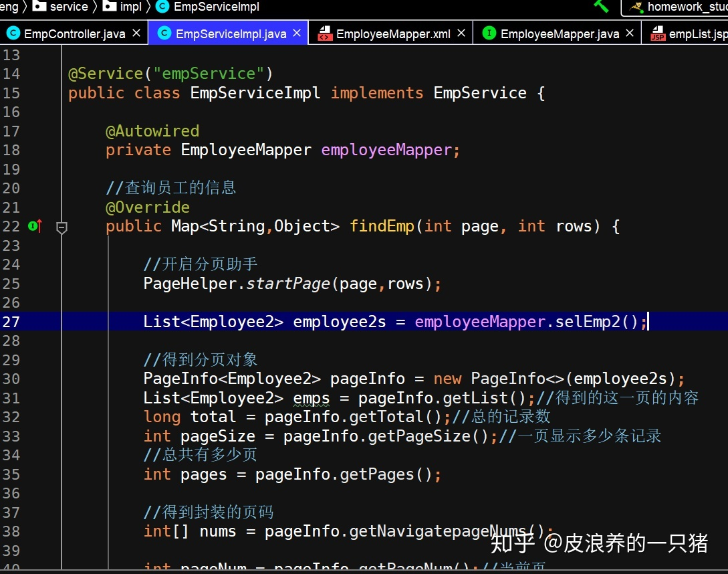Click the EmployeeMapper type on line 18
Image resolution: width=728 pixels, height=574 pixels.
tap(246, 150)
